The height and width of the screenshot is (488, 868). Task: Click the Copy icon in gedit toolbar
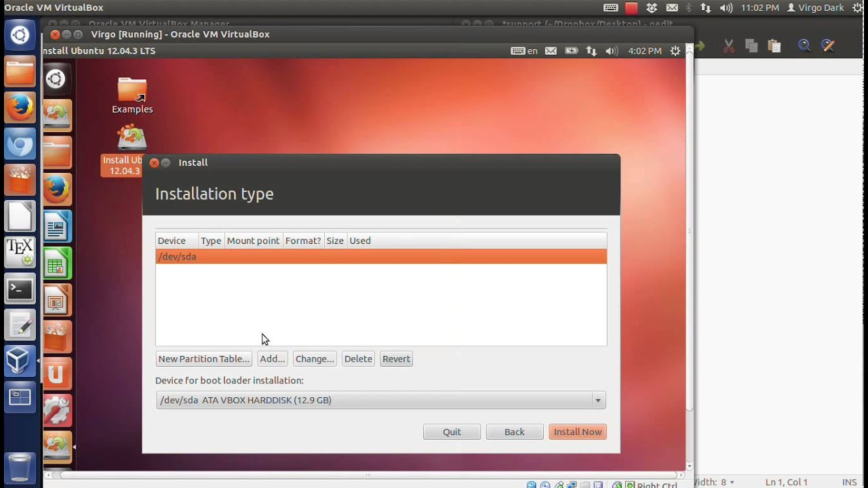click(751, 46)
